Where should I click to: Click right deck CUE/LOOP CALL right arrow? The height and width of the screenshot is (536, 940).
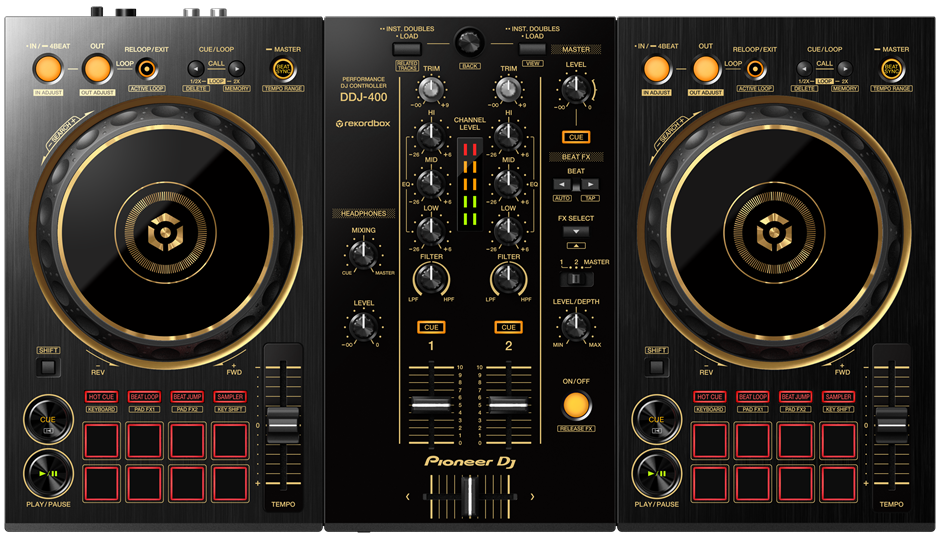click(x=845, y=68)
